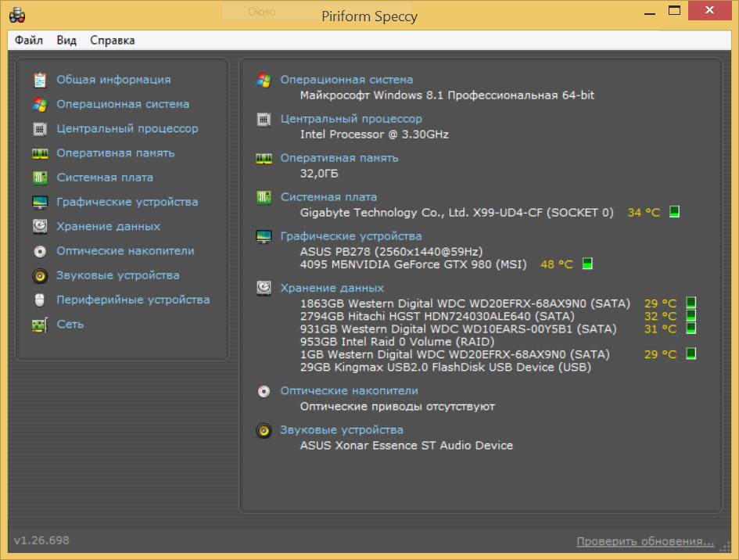Click the Хранение данных heading in summary
This screenshot has height=560, width=739.
coord(332,288)
